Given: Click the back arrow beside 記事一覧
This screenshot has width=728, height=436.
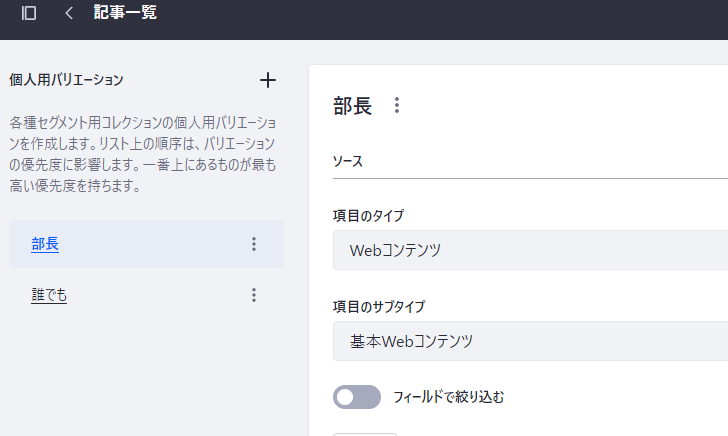Looking at the screenshot, I should pos(69,13).
